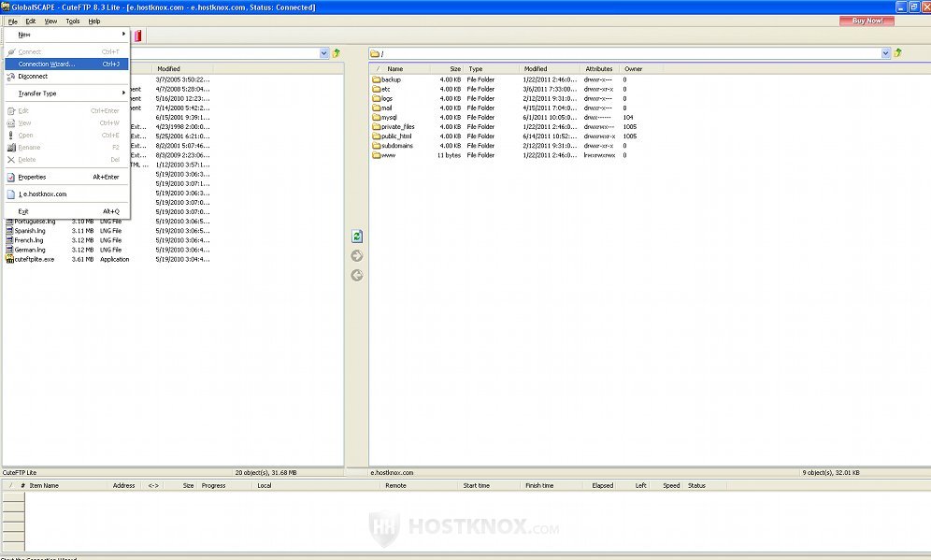Select the mysql folder icon
Screen dimensions: 931x560
pyautogui.click(x=377, y=118)
